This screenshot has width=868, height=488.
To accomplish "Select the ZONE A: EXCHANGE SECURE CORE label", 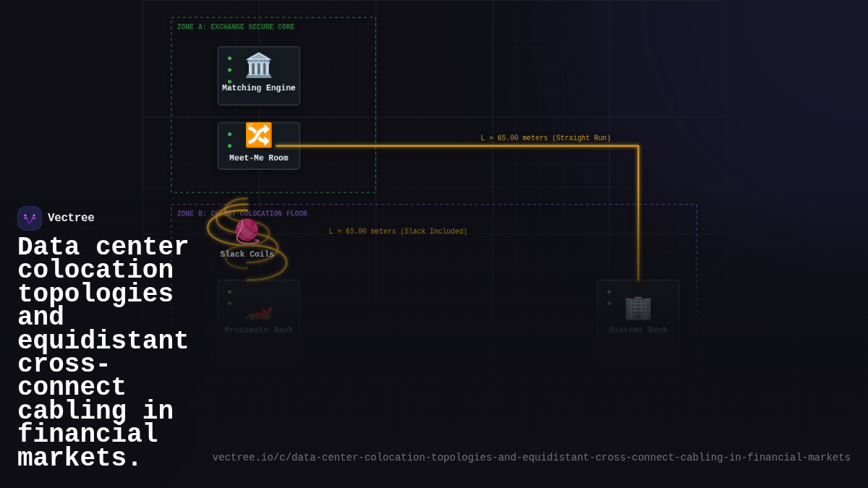I will (234, 27).
